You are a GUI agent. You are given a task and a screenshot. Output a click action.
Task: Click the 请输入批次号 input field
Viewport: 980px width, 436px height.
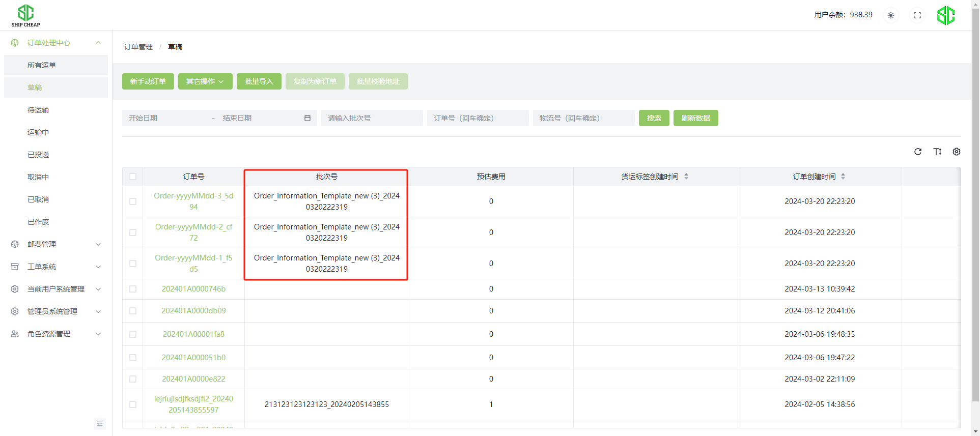pyautogui.click(x=372, y=118)
